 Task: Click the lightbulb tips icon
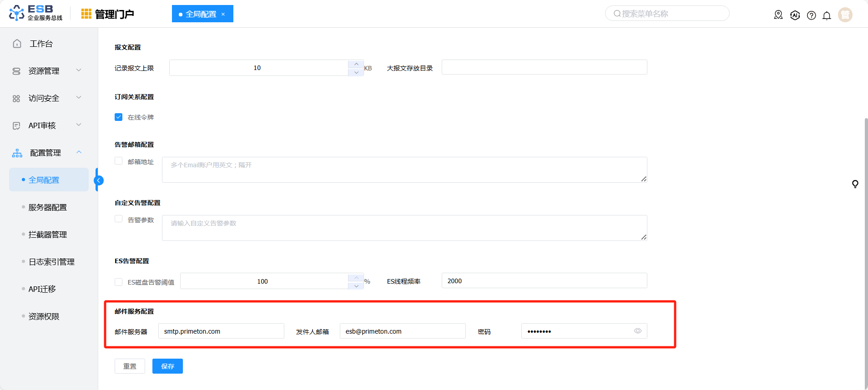(x=855, y=184)
